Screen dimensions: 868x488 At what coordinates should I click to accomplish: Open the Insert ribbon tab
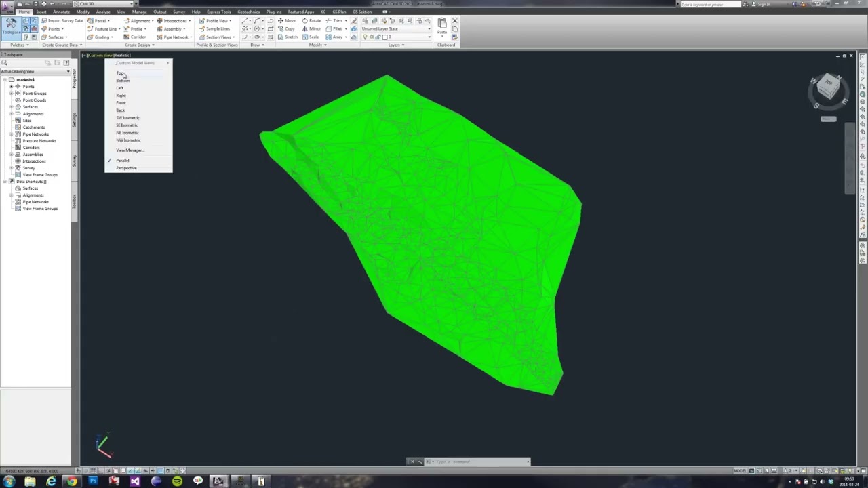41,12
